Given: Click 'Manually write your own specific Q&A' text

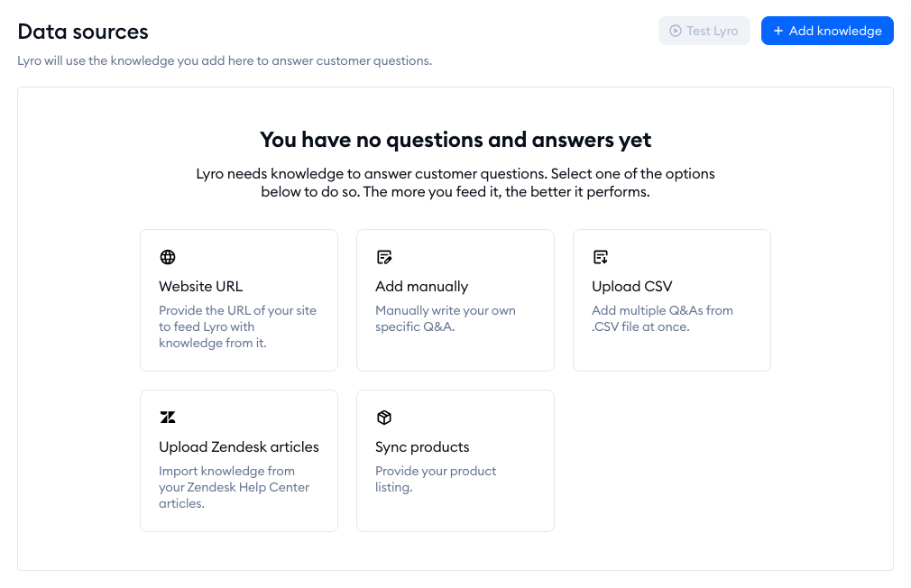Looking at the screenshot, I should pyautogui.click(x=445, y=318).
